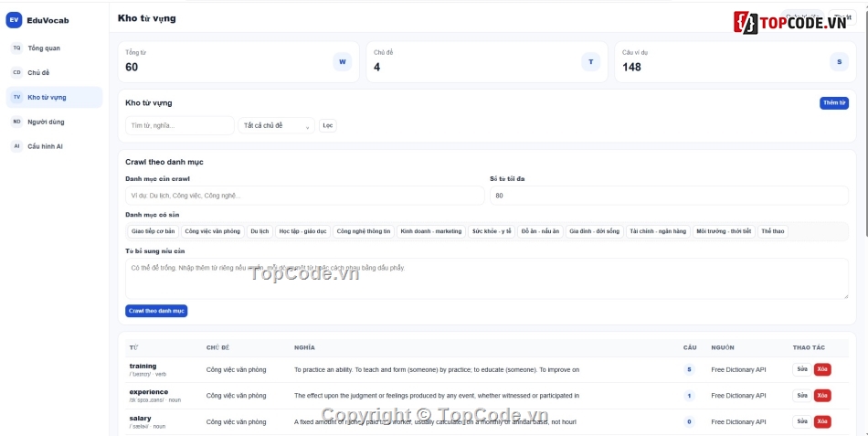Select the Môi trường - thời tiết chip
This screenshot has width=868, height=436.
tap(724, 231)
